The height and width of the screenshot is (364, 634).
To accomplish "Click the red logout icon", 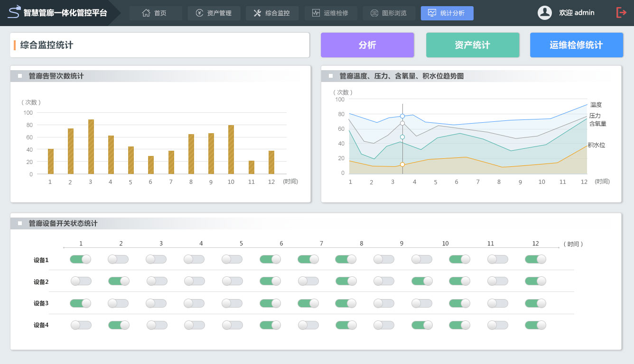I will pyautogui.click(x=621, y=13).
